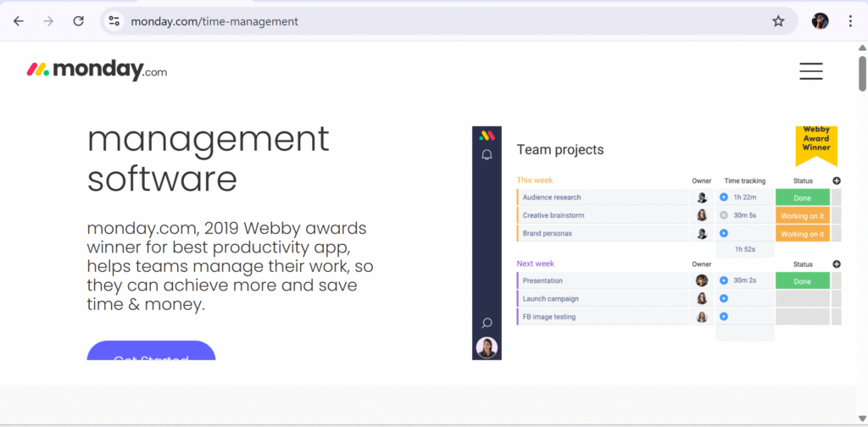Click the Team projects board title

(560, 150)
